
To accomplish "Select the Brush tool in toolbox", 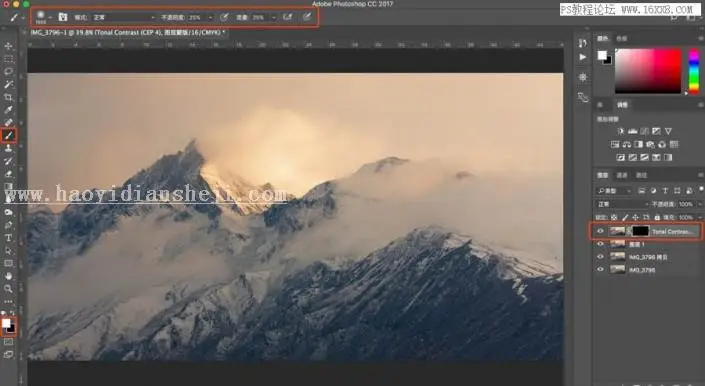I will [x=9, y=135].
